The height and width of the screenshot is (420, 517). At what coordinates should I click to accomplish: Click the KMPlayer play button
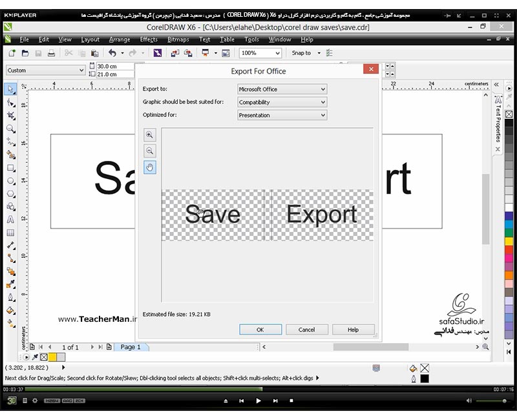(258, 401)
